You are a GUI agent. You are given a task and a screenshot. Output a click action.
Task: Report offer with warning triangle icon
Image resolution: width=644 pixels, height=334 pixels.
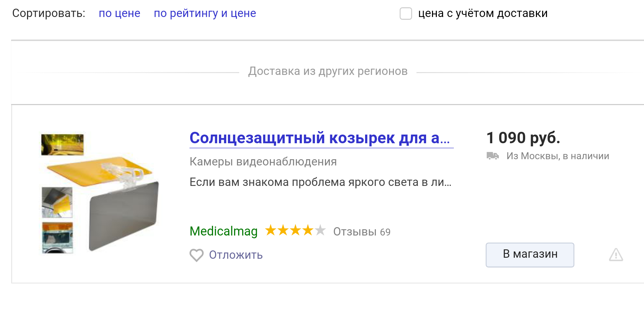point(616,255)
